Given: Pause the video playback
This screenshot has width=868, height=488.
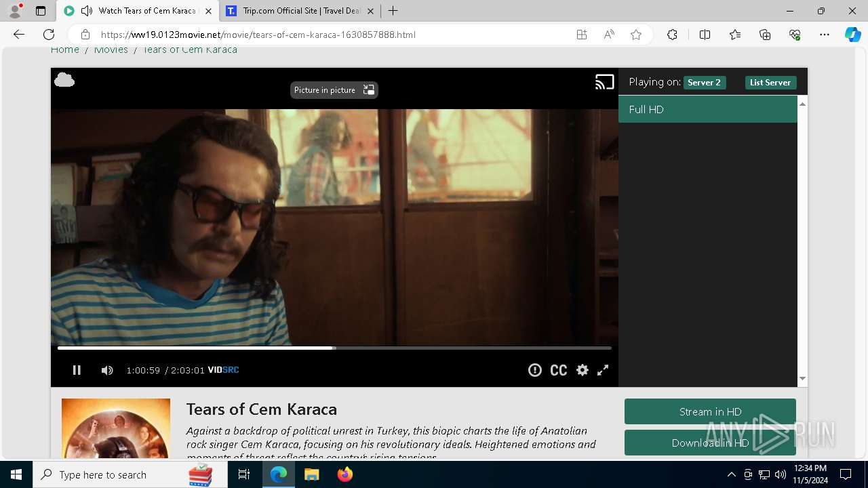Looking at the screenshot, I should pos(77,370).
